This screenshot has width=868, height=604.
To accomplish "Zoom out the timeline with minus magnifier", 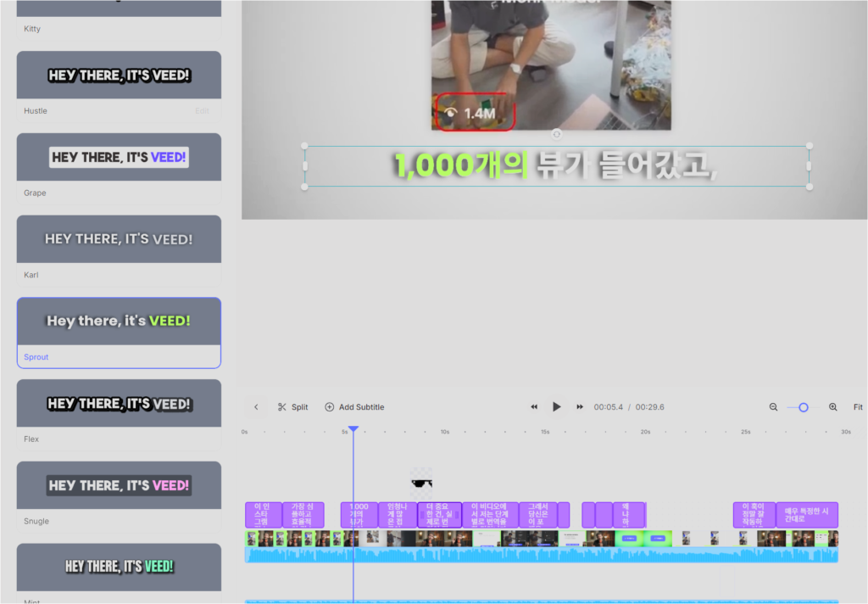I will (773, 407).
